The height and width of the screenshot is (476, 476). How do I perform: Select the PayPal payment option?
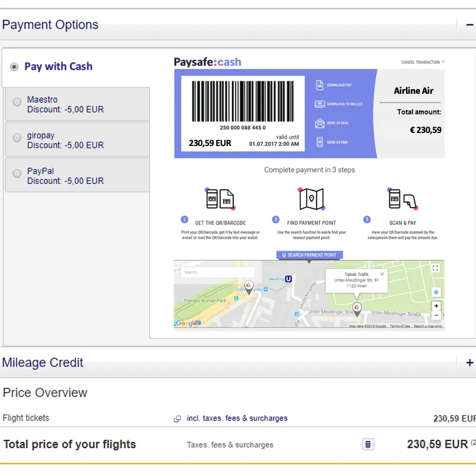(x=17, y=173)
